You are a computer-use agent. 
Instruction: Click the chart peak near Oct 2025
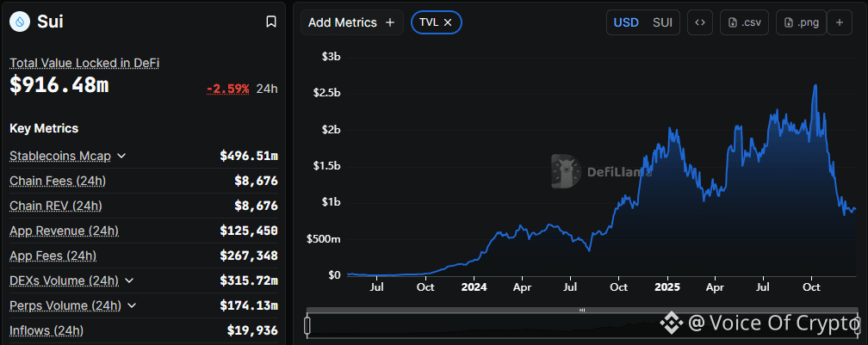(815, 86)
